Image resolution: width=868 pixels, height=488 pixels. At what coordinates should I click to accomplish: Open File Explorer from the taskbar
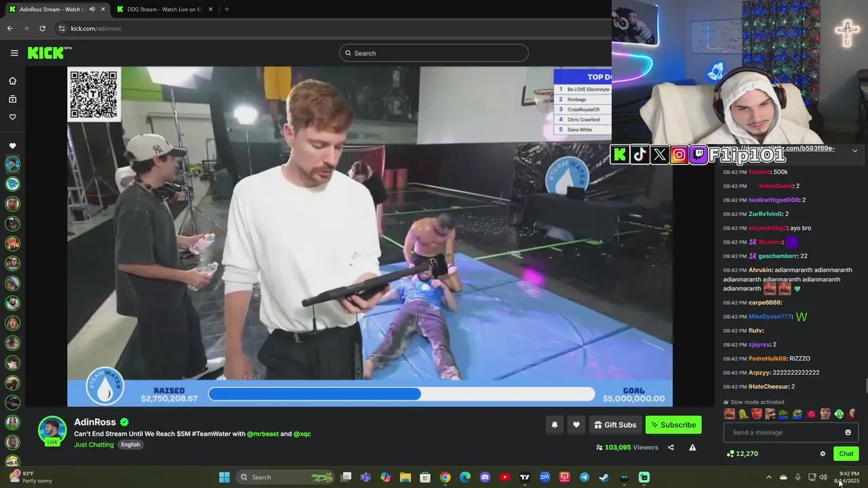click(405, 477)
